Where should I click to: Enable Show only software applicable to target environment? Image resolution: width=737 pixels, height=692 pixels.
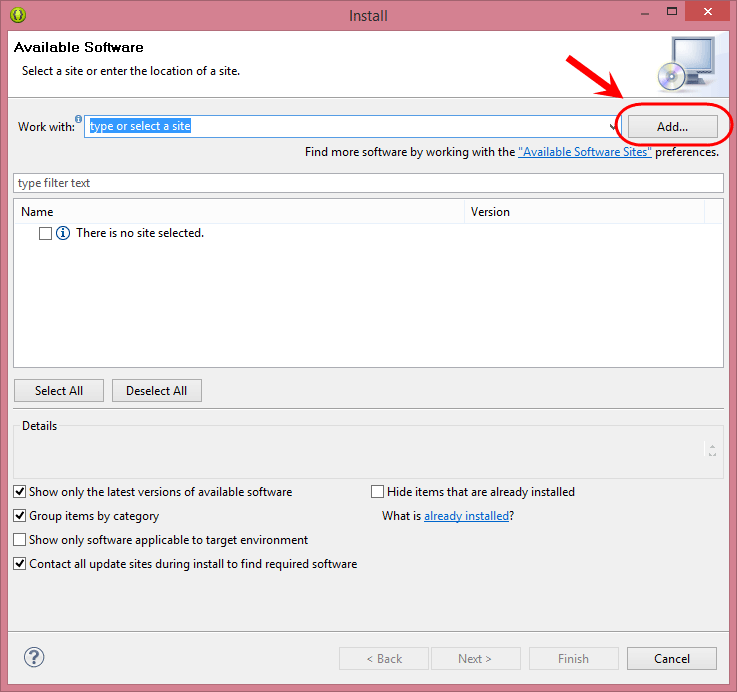19,540
